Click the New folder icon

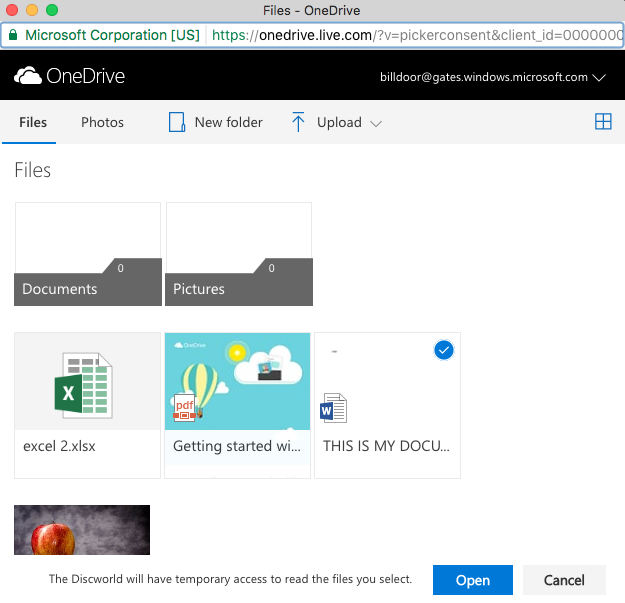coord(177,122)
